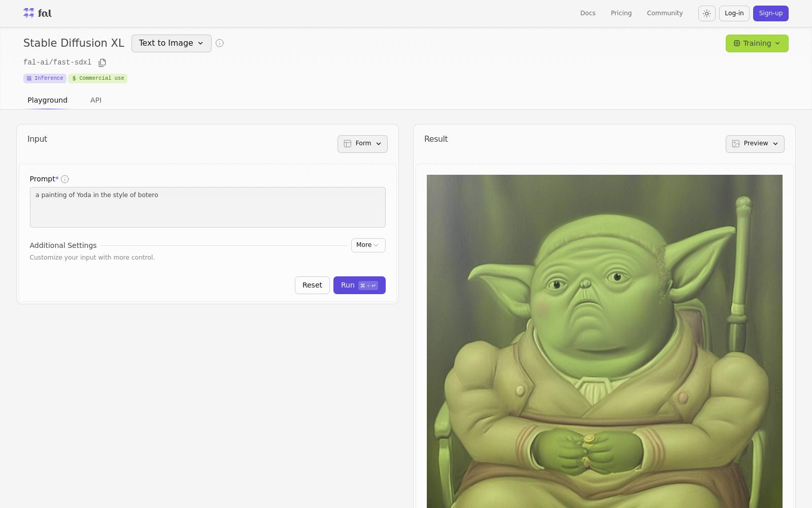Click the Sign-up button
The width and height of the screenshot is (812, 508).
[770, 13]
